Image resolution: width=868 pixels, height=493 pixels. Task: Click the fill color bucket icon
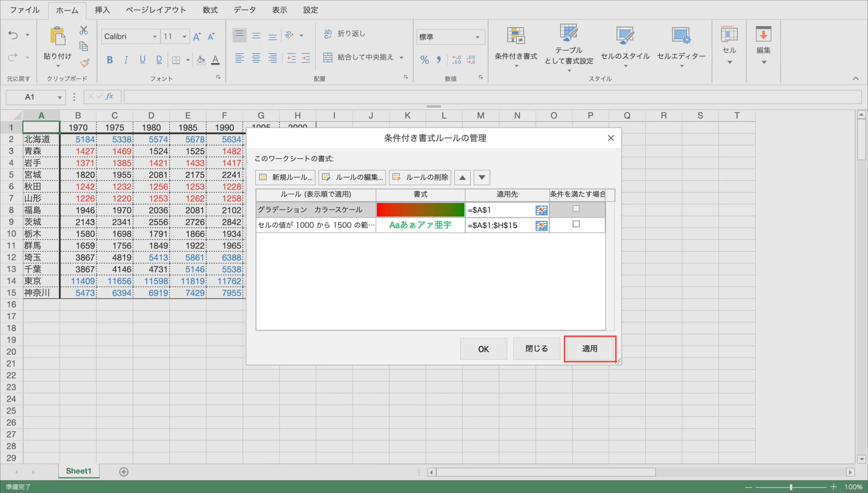tap(201, 60)
